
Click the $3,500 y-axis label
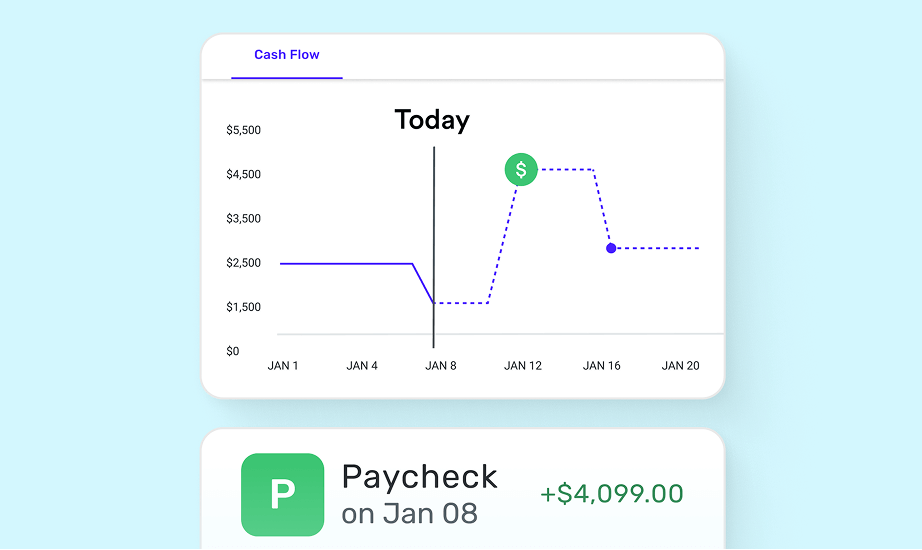coord(243,219)
